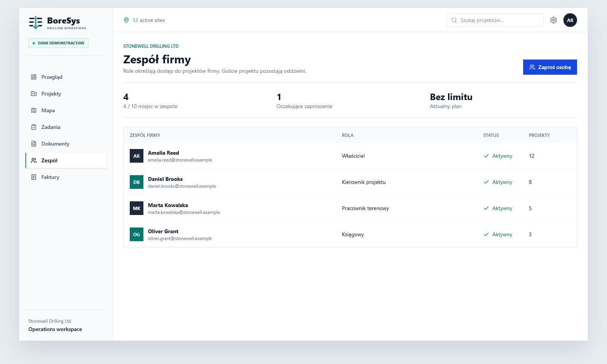Image resolution: width=607 pixels, height=364 pixels.
Task: Open Projekty from the sidebar
Action: click(66, 94)
